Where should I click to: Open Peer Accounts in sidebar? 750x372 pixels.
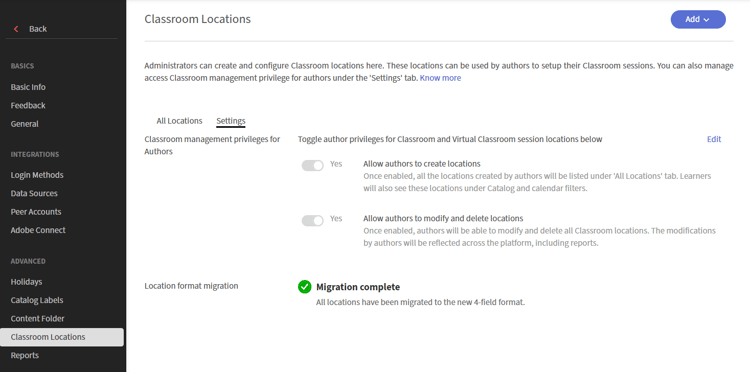click(x=36, y=212)
